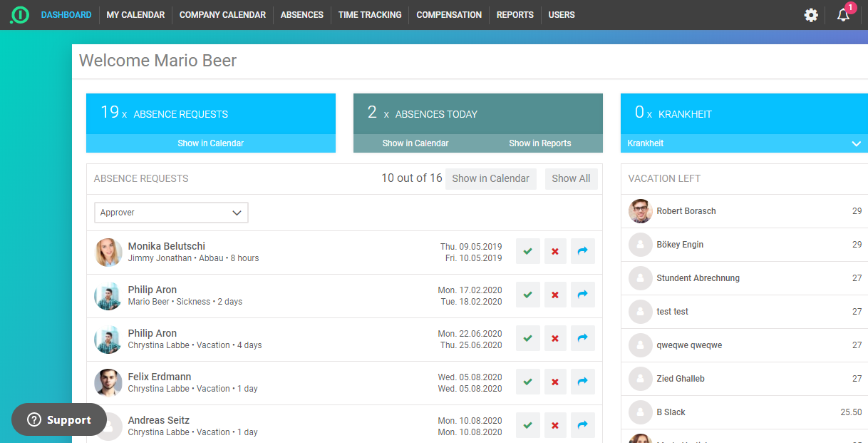Approve Philip Aron's Sickness request
This screenshot has width=868, height=443.
click(527, 295)
